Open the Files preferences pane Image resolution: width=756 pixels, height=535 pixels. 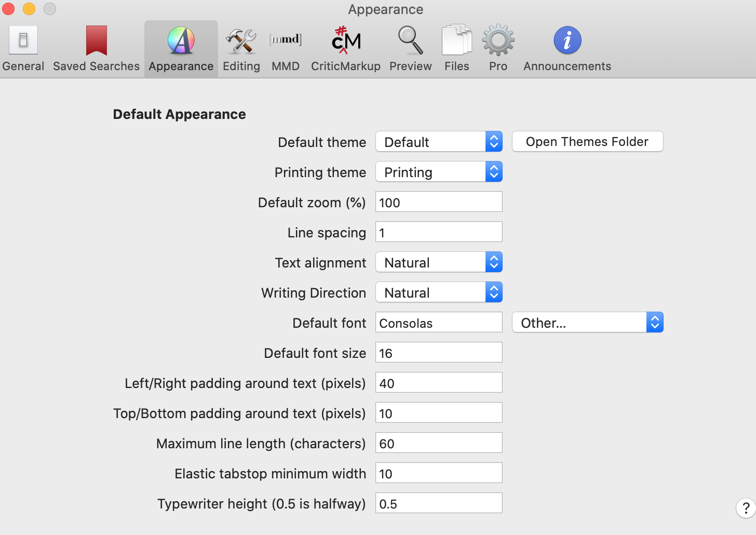pos(457,49)
